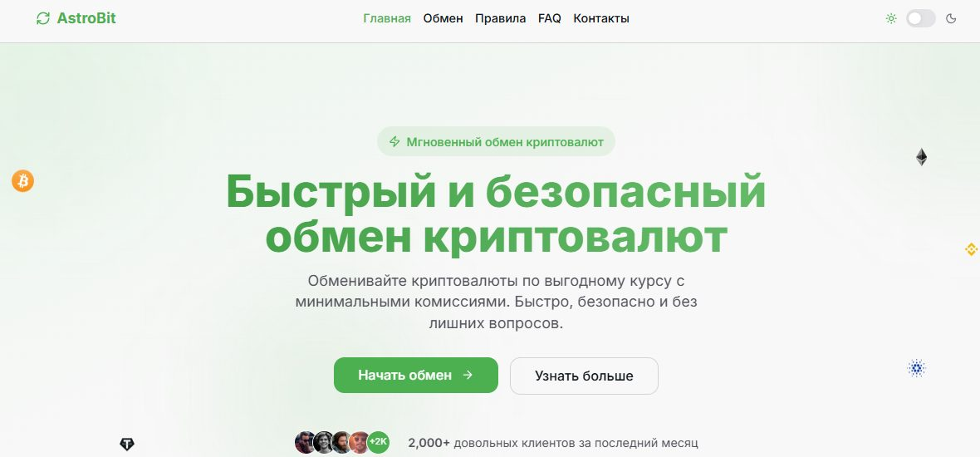Click the green +2K avatar badge
The image size is (980, 457).
(378, 443)
